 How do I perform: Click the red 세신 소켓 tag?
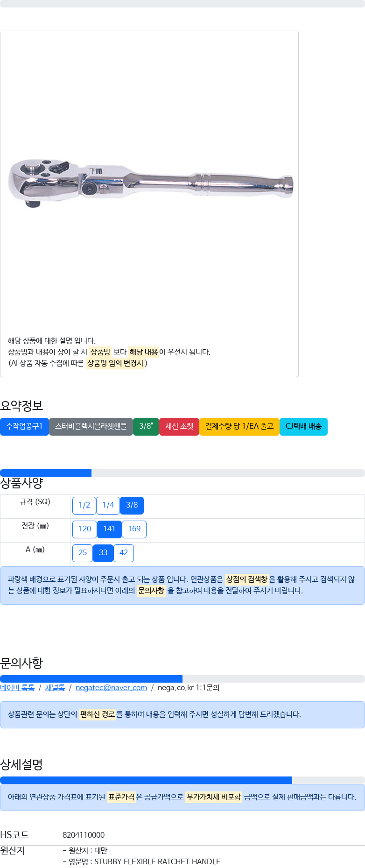pos(179,426)
